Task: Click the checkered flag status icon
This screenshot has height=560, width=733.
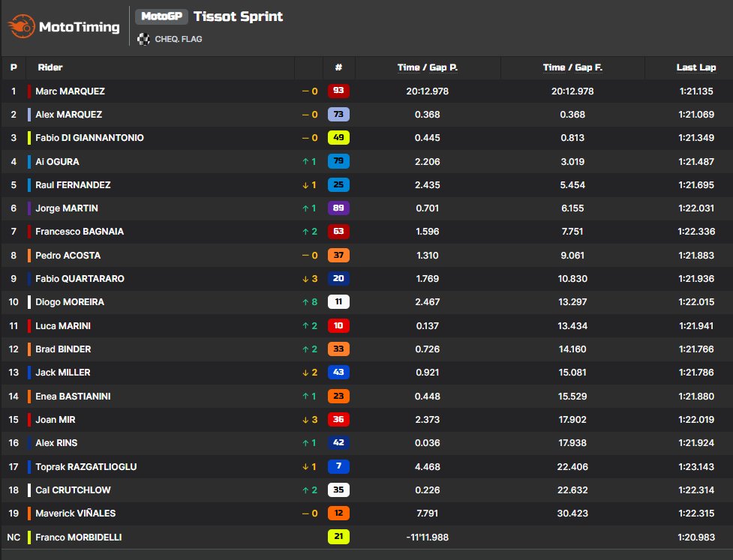Action: pos(143,39)
